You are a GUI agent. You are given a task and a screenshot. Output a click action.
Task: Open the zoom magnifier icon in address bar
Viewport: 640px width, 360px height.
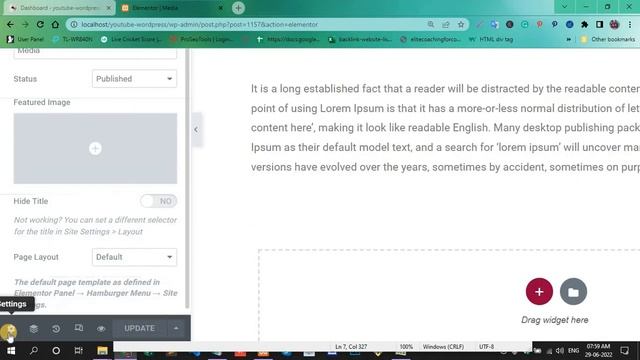coord(431,24)
